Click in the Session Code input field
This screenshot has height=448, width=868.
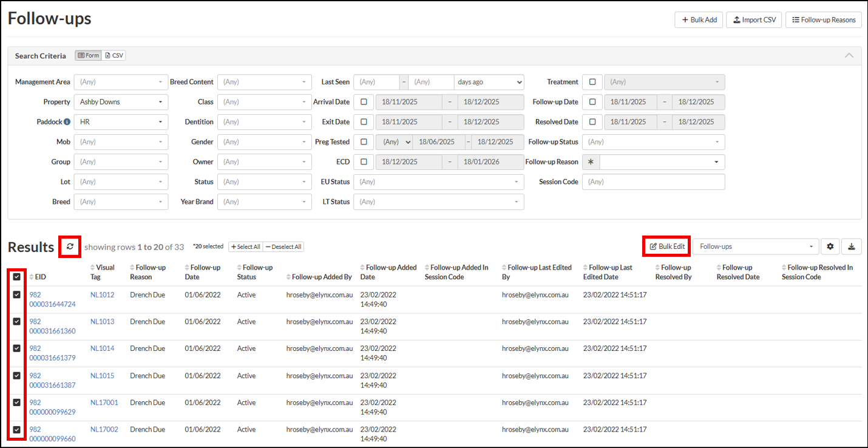click(653, 182)
